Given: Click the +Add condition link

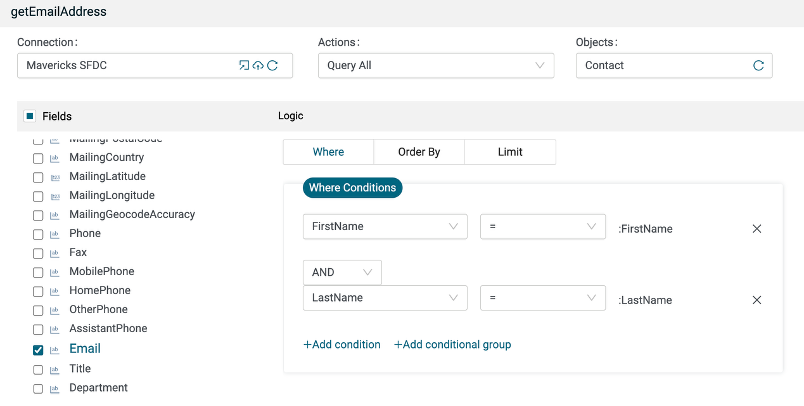Looking at the screenshot, I should pos(342,344).
